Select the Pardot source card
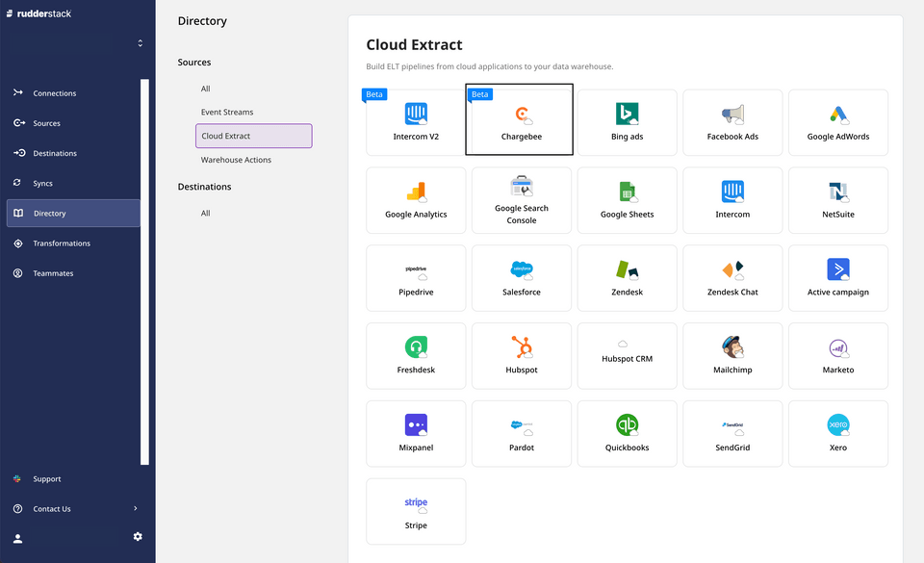Viewport: 924px width, 563px height. tap(522, 433)
